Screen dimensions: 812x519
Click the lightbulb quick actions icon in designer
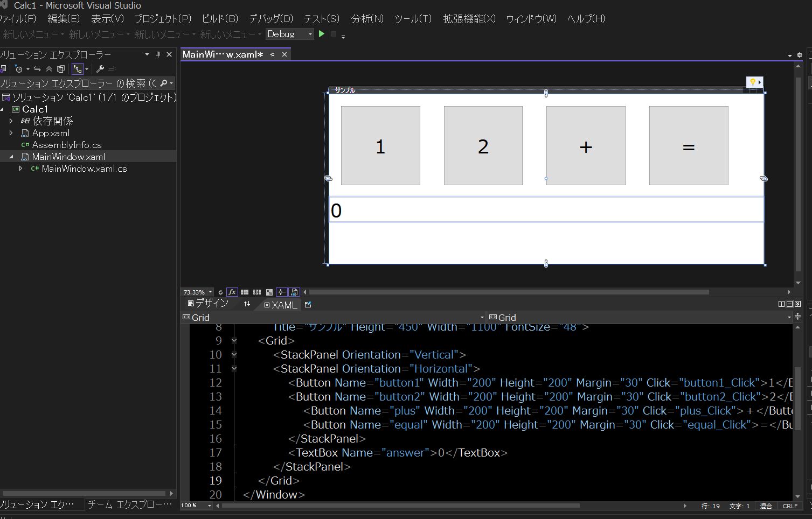[753, 82]
